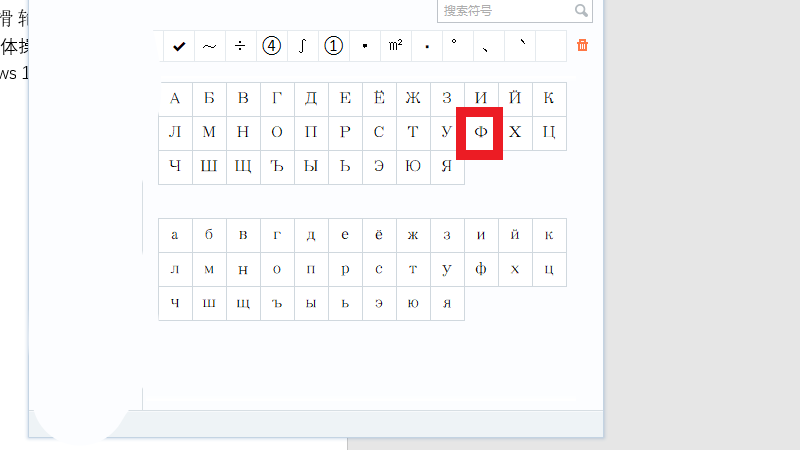Choose lowercase Cyrillic letter д
Screen dimensions: 800x450
tap(311, 235)
